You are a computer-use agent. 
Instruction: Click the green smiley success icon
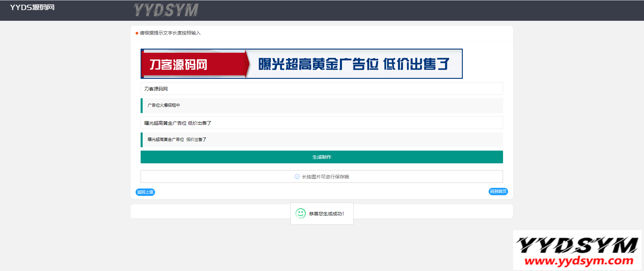tap(300, 213)
